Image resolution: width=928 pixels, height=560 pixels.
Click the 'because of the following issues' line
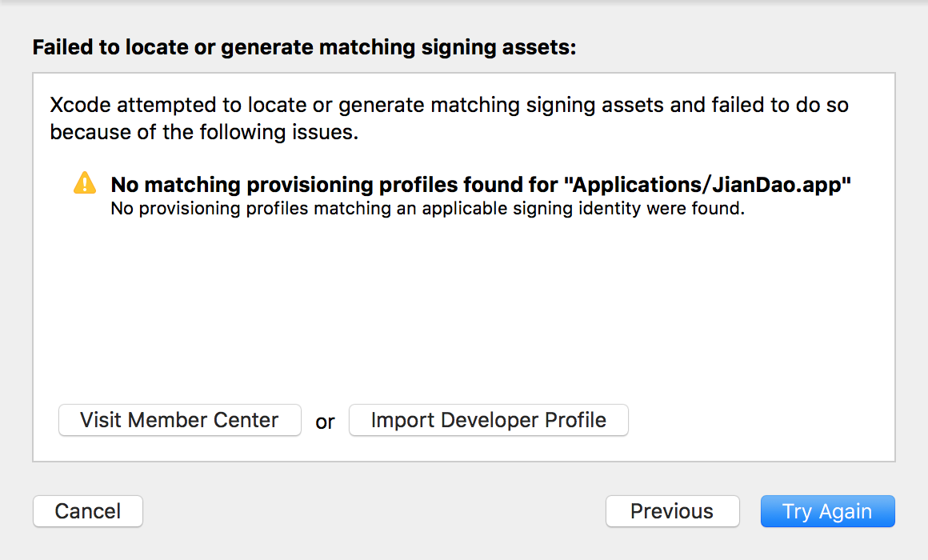[204, 132]
